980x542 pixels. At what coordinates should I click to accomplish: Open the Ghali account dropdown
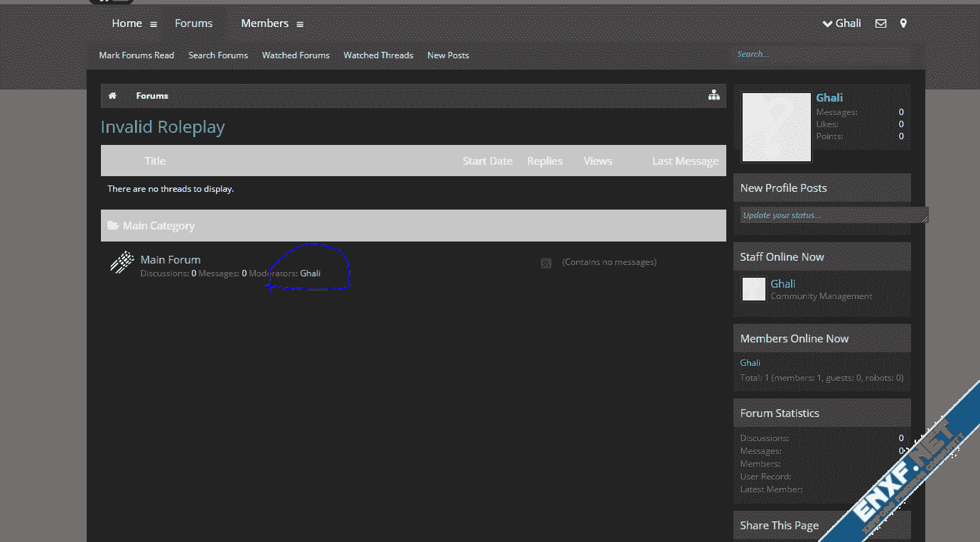pyautogui.click(x=841, y=23)
